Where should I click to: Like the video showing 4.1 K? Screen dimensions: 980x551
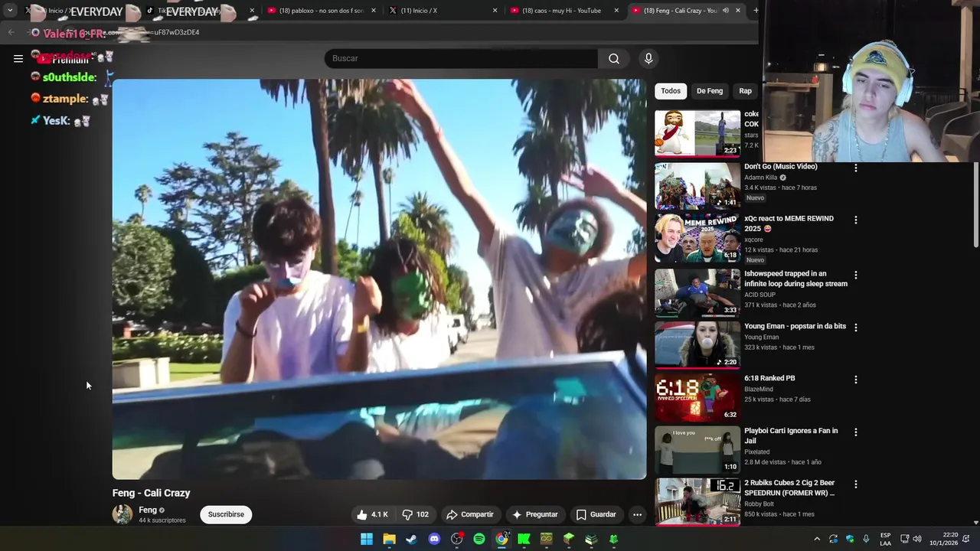coord(372,514)
